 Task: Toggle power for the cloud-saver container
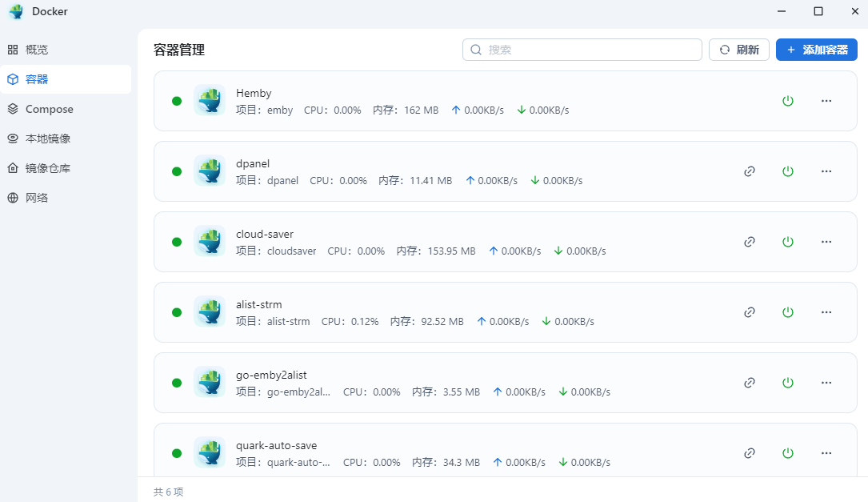pos(788,242)
